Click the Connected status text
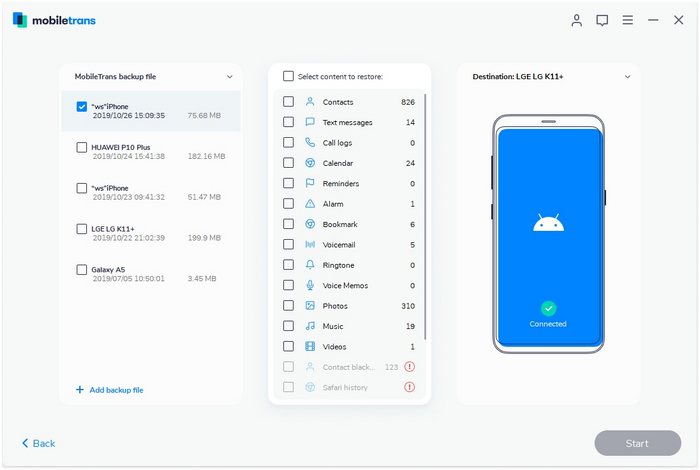 (x=548, y=324)
